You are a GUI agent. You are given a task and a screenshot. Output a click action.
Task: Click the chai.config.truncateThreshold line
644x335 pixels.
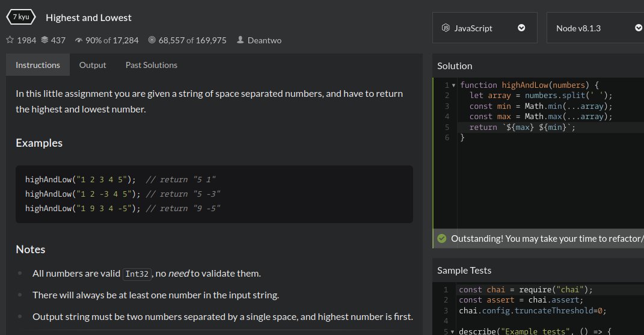[x=533, y=311]
